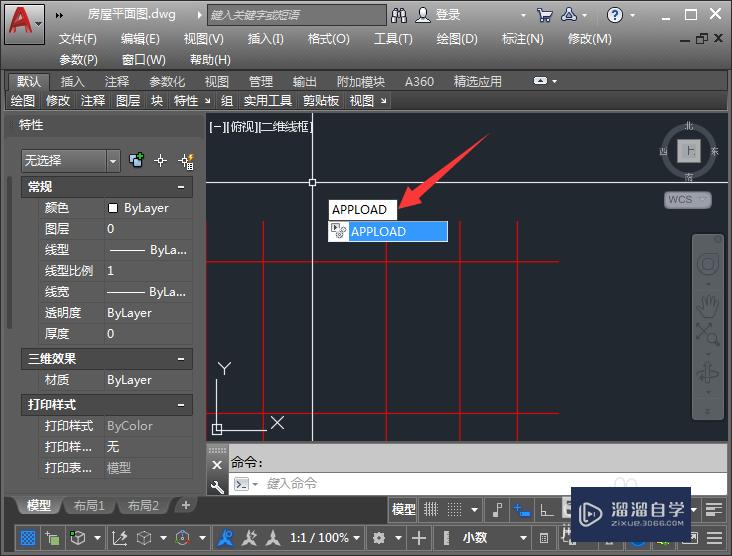Toggle auto-add annotation scales icon

pyautogui.click(x=250, y=538)
